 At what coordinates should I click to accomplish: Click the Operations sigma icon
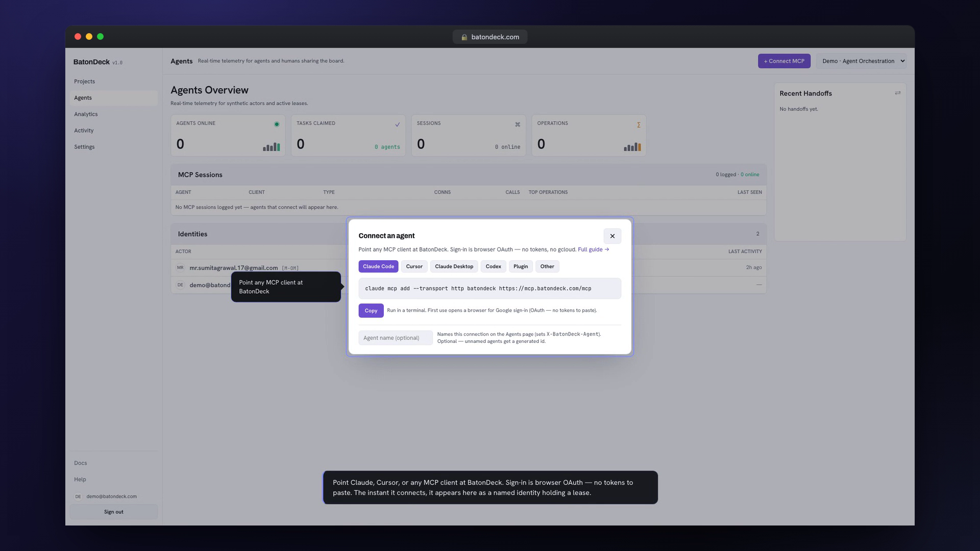pyautogui.click(x=639, y=124)
